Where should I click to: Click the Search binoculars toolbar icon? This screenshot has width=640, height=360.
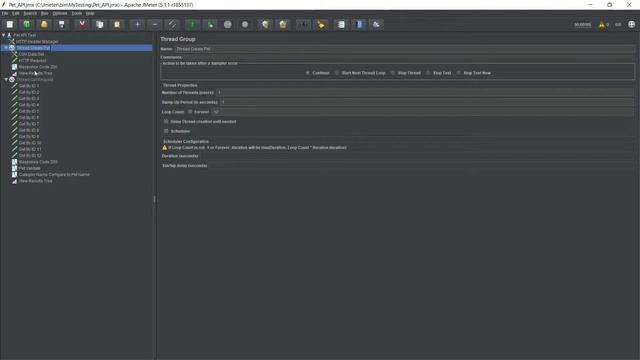coord(303,24)
